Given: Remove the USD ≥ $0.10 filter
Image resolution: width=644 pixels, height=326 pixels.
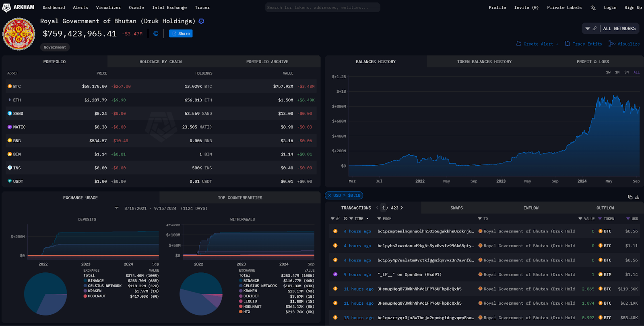Looking at the screenshot, I should [x=329, y=195].
